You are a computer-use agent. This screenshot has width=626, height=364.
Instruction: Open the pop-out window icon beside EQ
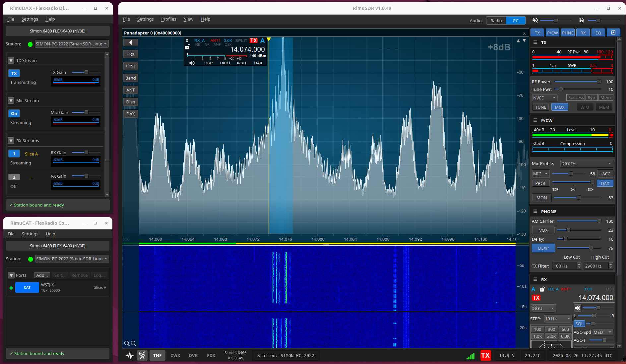(x=613, y=32)
